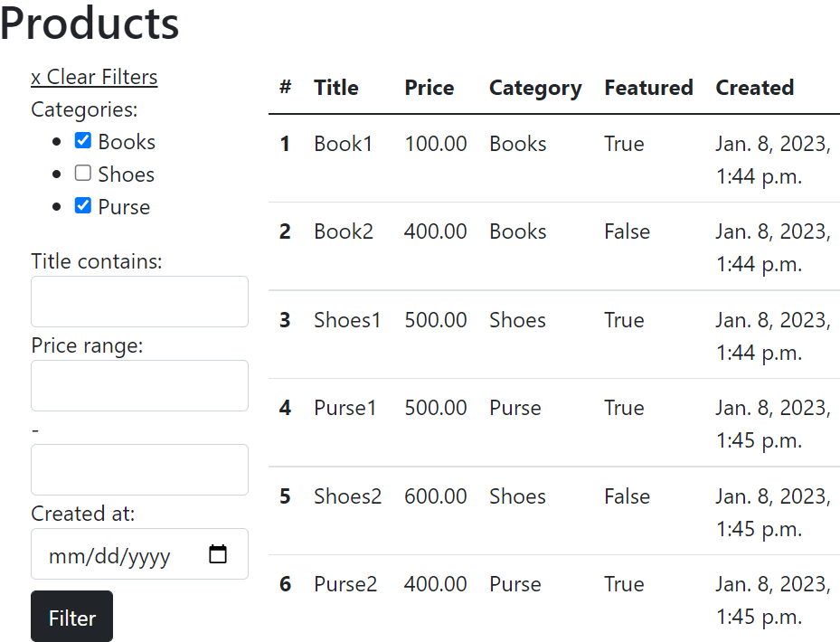Screen dimensions: 840x642
Task: Click the minimum price range field
Action: coord(139,386)
